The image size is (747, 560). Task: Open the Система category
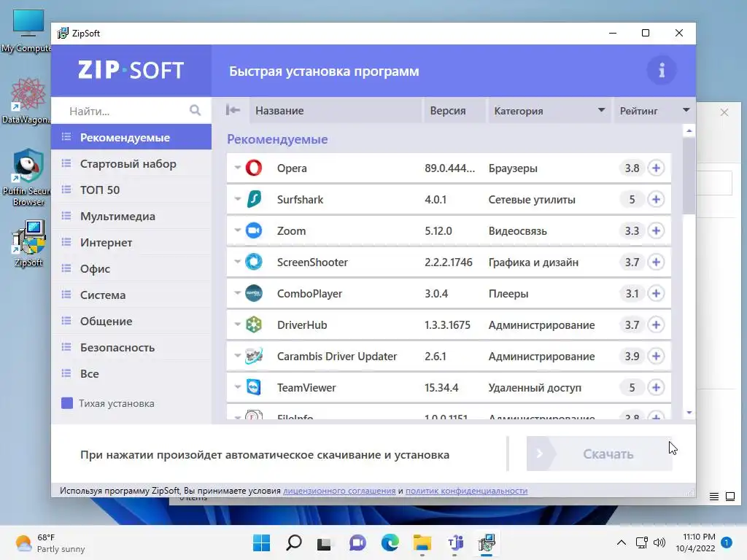click(x=131, y=295)
